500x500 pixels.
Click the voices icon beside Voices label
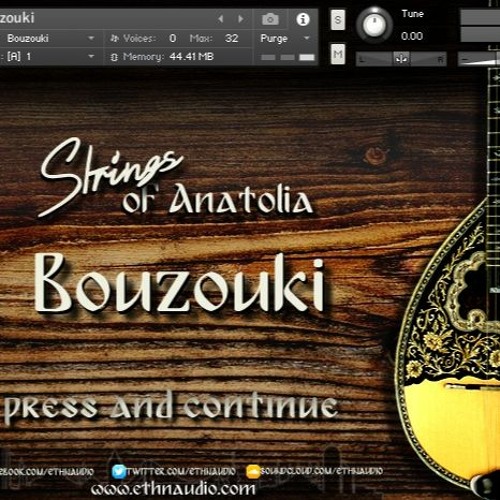click(114, 39)
